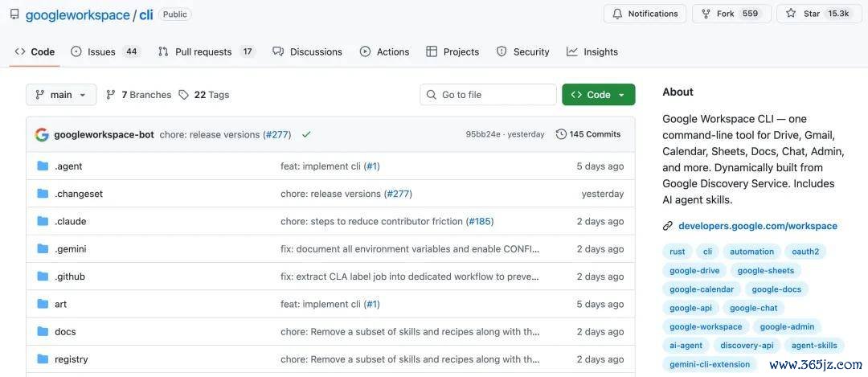Image resolution: width=868 pixels, height=377 pixels.
Task: Open PR #277 in the latest commit
Action: [276, 134]
